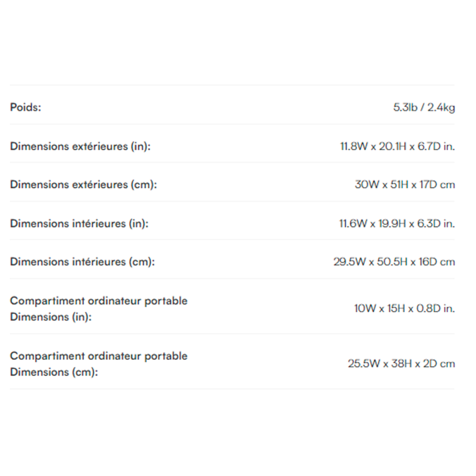Click the Dimensions intérieures (cm) label
476x476 pixels.
82,261
